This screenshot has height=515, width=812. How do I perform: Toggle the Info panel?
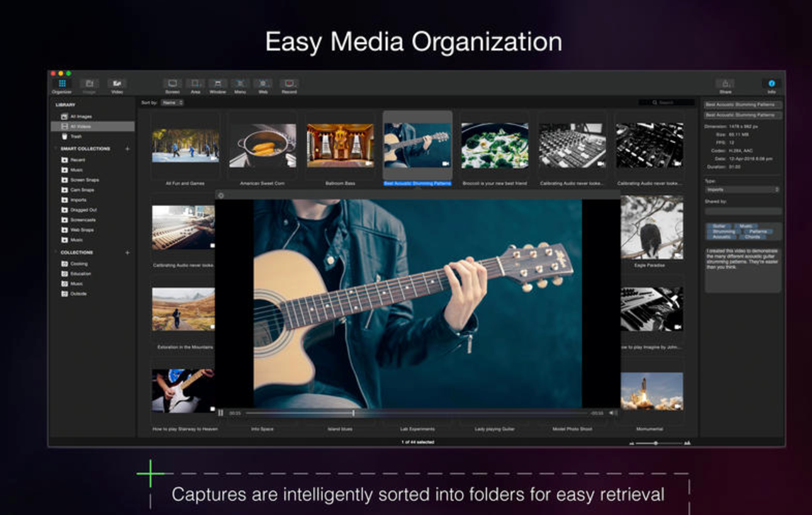[772, 83]
